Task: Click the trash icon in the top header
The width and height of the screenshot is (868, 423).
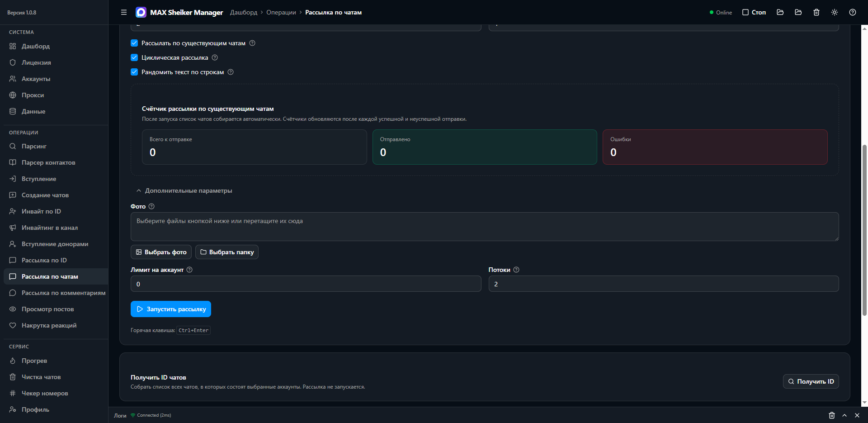Action: 816,12
